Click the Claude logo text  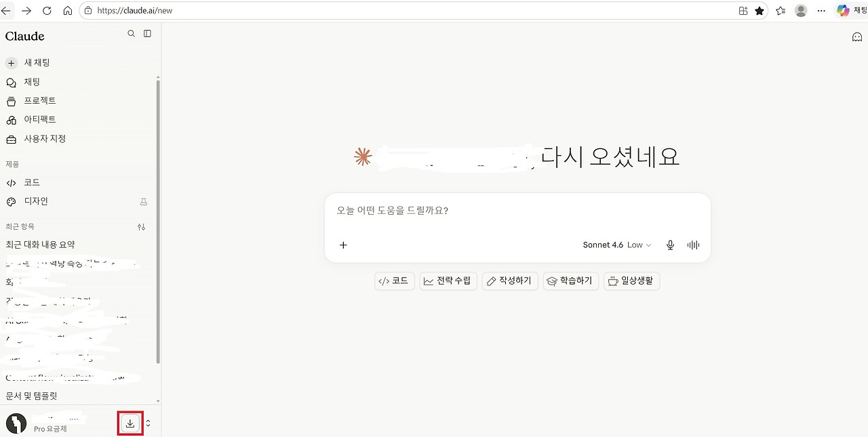[x=25, y=36]
